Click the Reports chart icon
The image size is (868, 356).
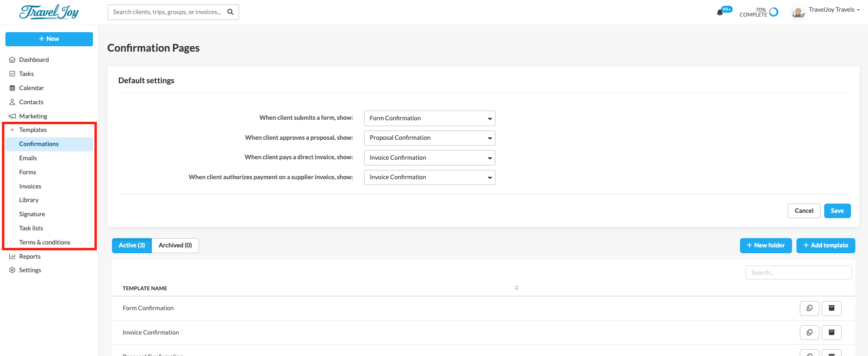coord(12,257)
